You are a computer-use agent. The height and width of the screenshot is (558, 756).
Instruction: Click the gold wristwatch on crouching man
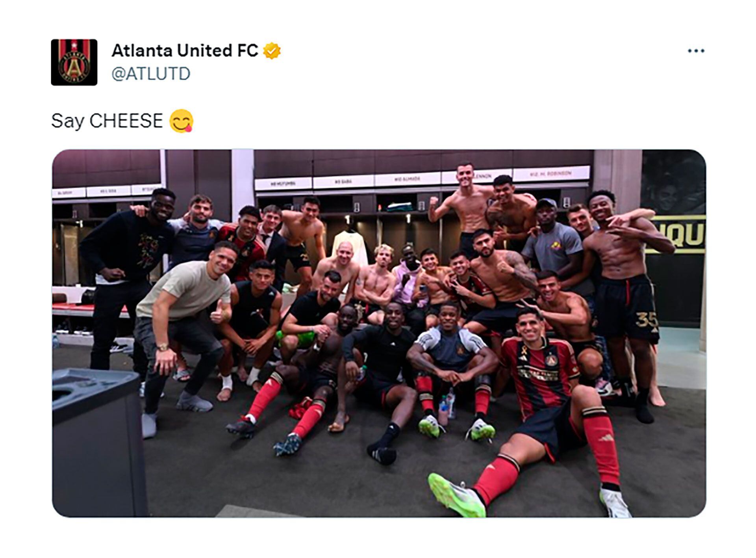[162, 347]
